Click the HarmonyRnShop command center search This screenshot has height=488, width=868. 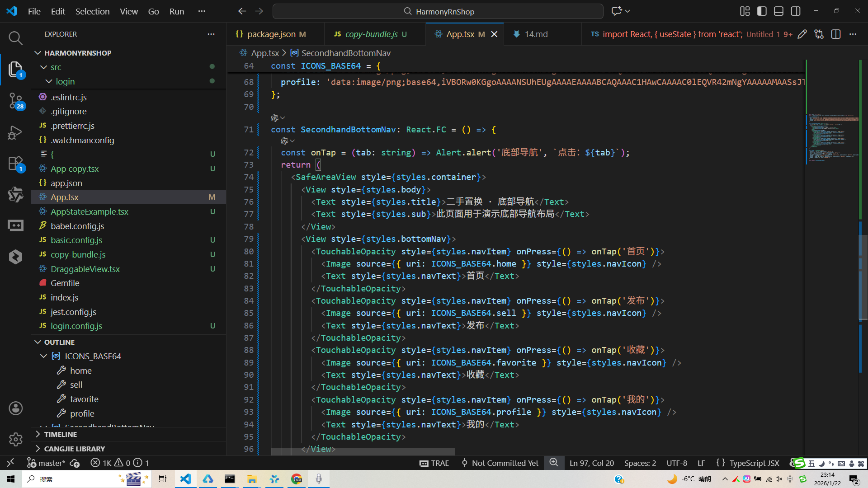point(438,11)
